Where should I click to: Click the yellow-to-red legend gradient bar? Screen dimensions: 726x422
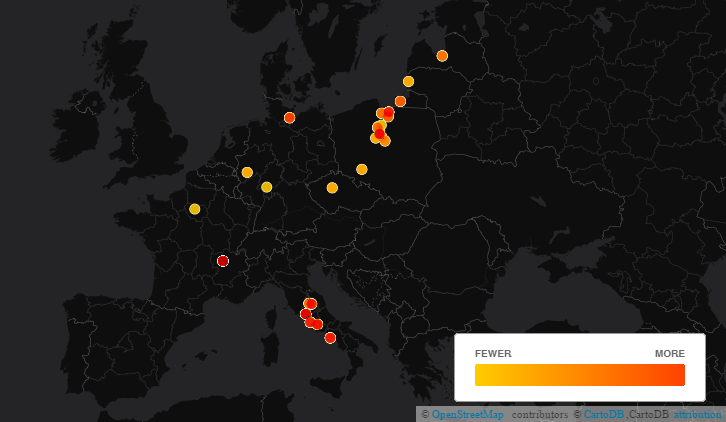[x=580, y=375]
